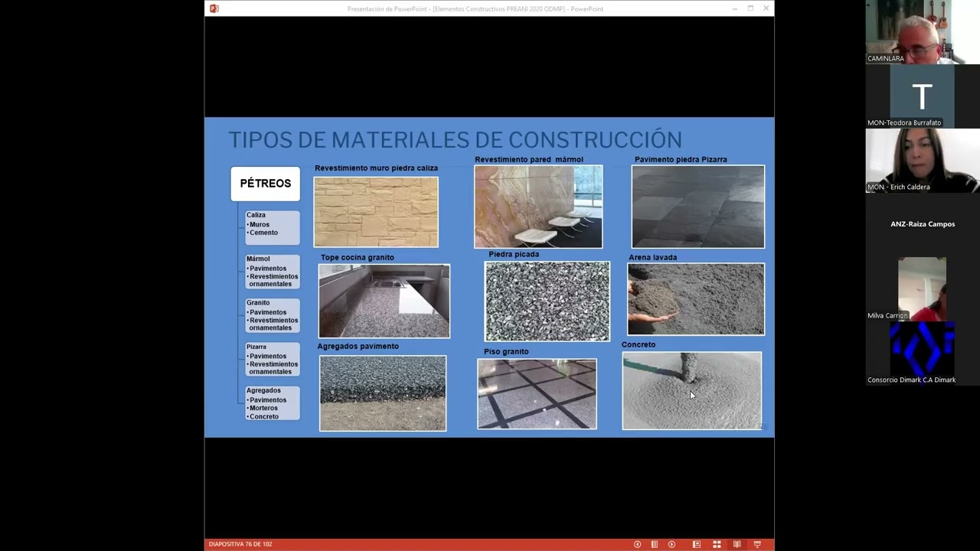Open Slide Sorter view icon
Image resolution: width=980 pixels, height=551 pixels.
(x=717, y=544)
